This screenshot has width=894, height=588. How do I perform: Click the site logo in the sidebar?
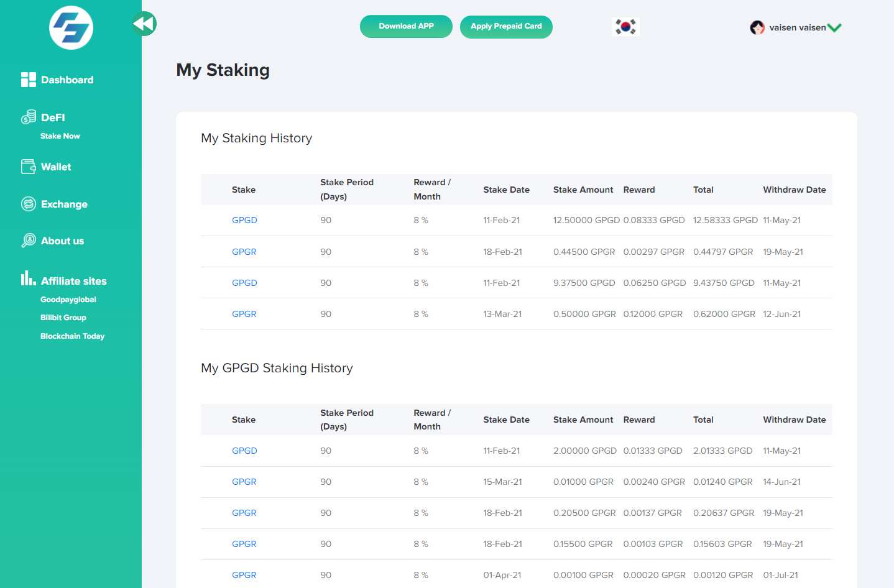(71, 28)
